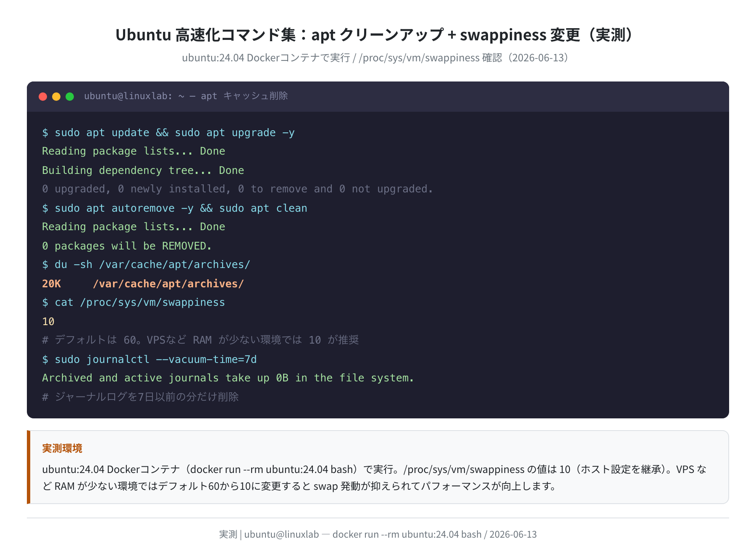Click the red close dot in terminal
Viewport: 756px width, 557px height.
43,97
